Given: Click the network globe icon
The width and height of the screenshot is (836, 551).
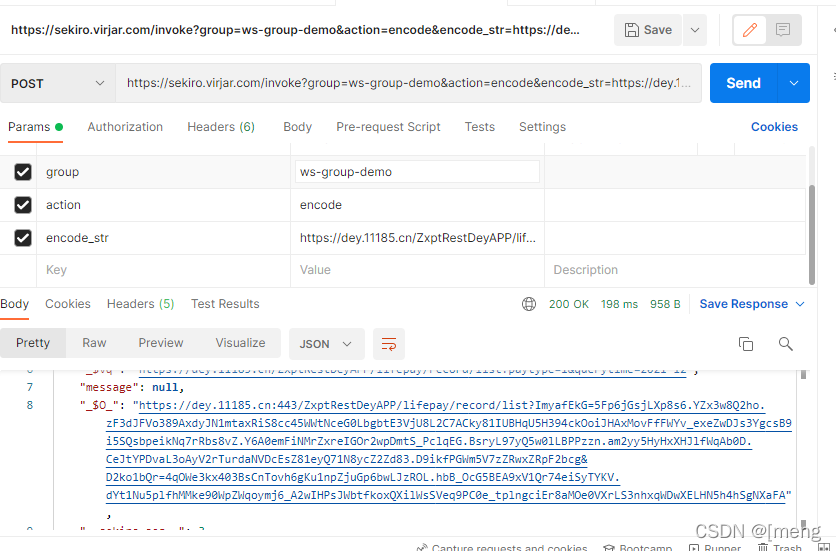Looking at the screenshot, I should (529, 304).
